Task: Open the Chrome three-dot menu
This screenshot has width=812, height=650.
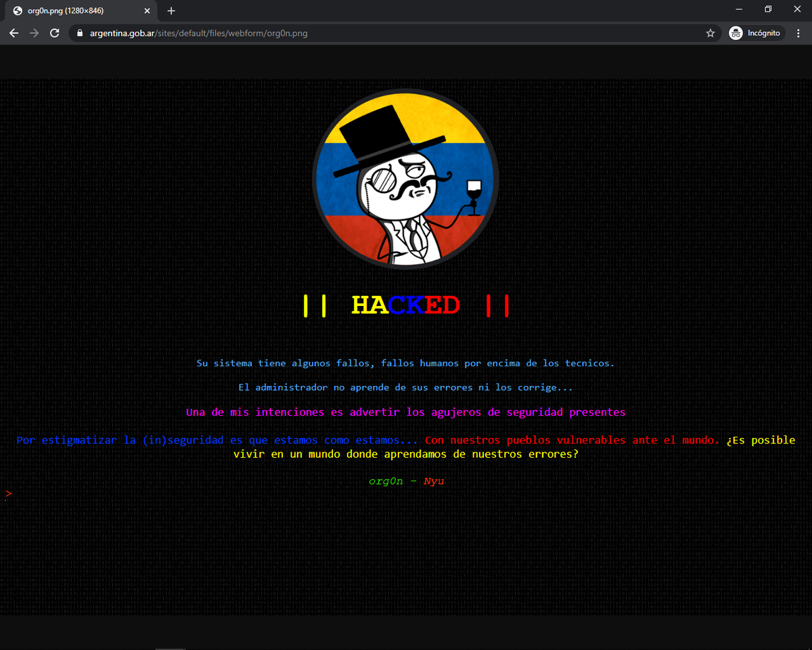Action: coord(798,33)
